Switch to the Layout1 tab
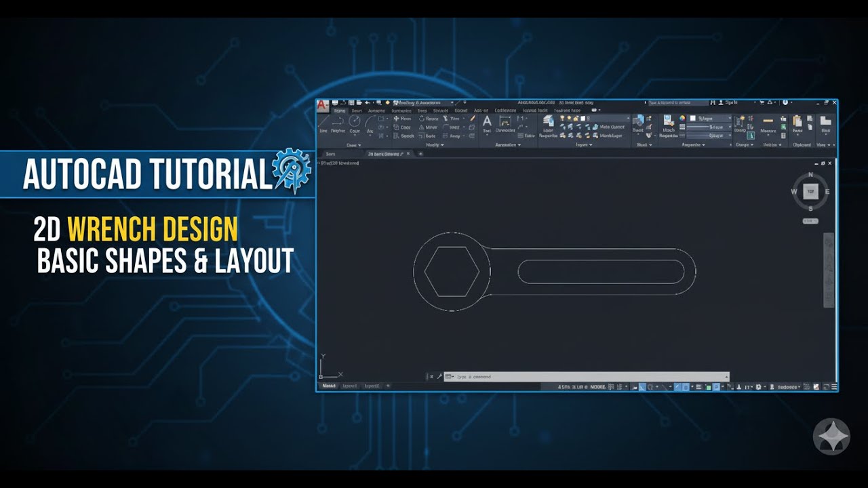868x488 pixels. (x=349, y=386)
